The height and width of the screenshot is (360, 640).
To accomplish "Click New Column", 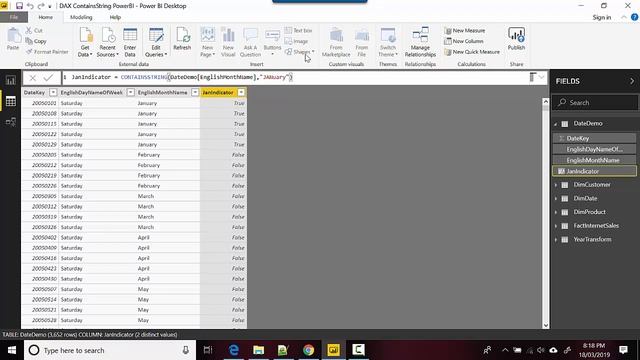I will pyautogui.click(x=464, y=41).
